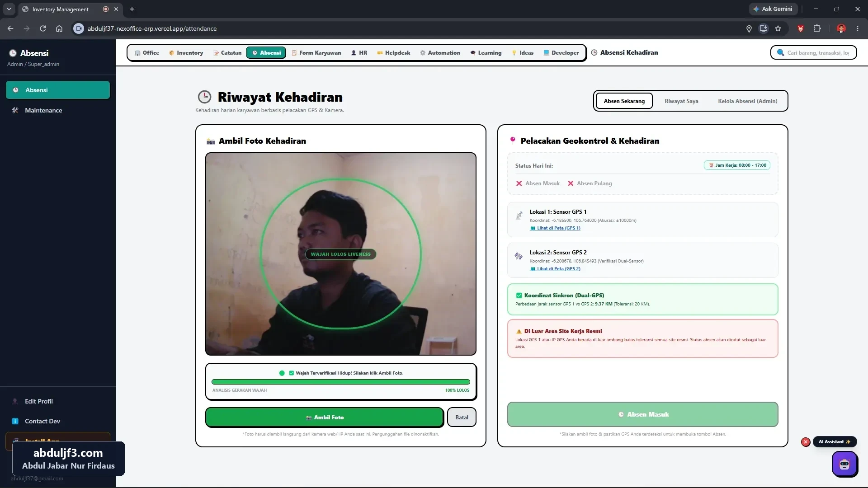Click the Batal button
The image size is (868, 488).
coord(462,417)
